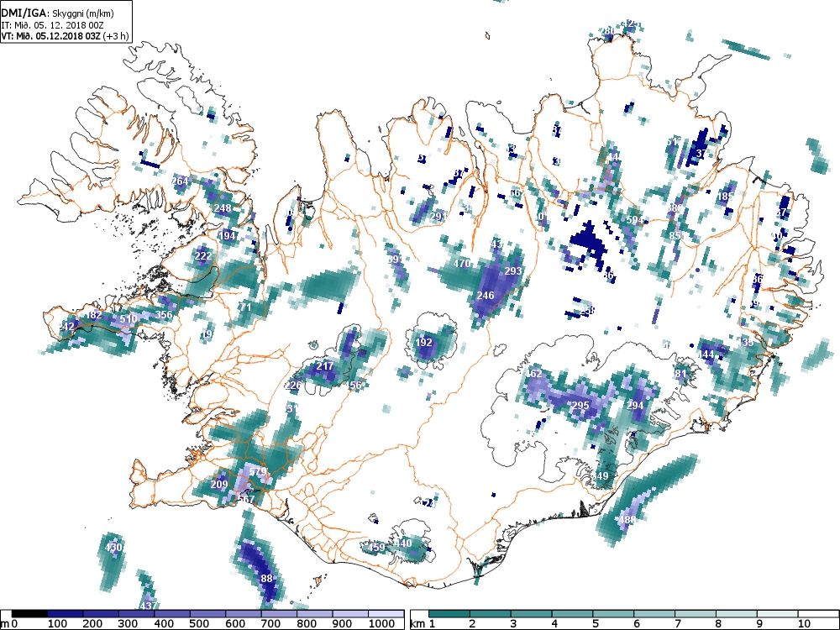Click the 349 visibility value near the coast
This screenshot has width=840, height=630.
(x=600, y=476)
